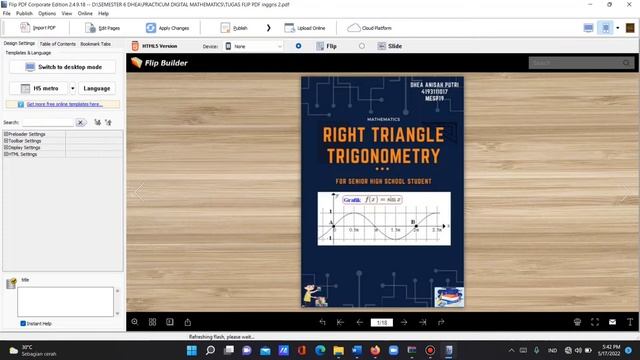Image resolution: width=640 pixels, height=360 pixels.
Task: Switch to the Table of Contents tab
Action: (x=58, y=44)
